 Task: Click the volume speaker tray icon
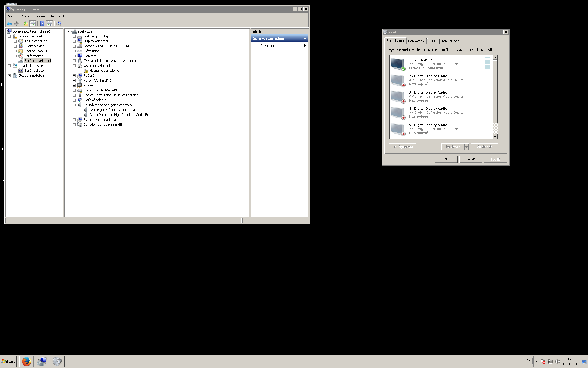557,362
